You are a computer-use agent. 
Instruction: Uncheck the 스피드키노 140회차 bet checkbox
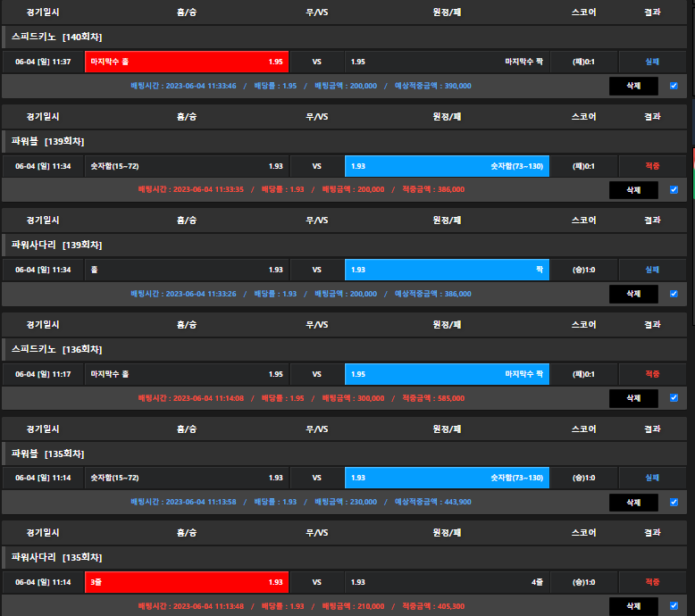pyautogui.click(x=674, y=86)
